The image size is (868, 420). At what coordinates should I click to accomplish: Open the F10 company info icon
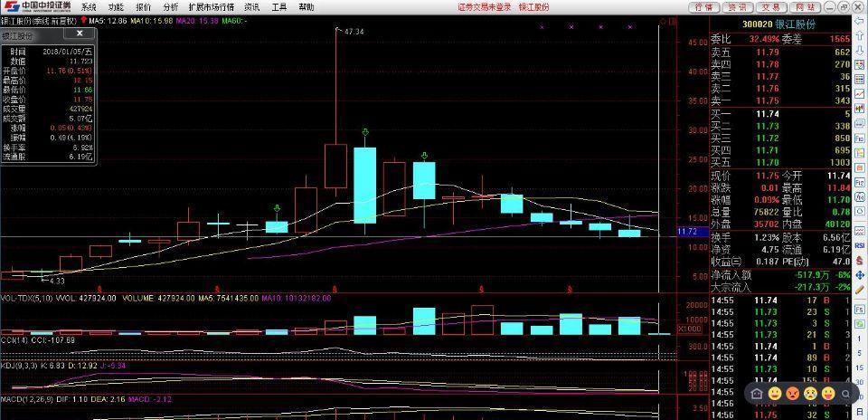860,138
